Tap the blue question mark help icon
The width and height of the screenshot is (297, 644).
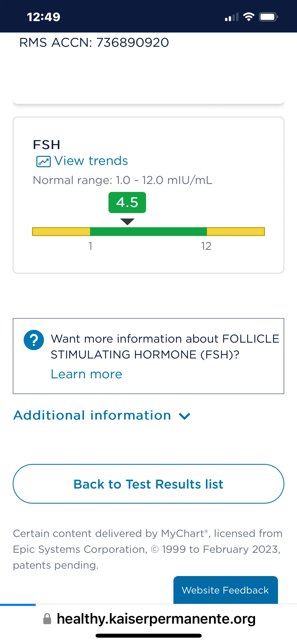(34, 340)
